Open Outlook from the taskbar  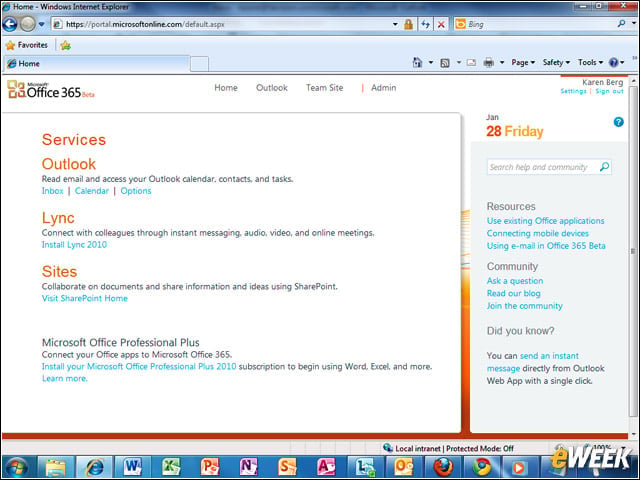click(x=404, y=468)
